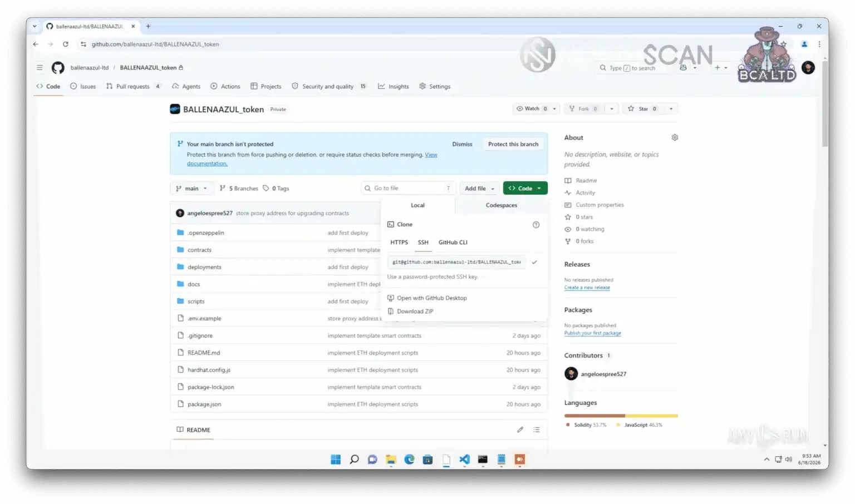The image size is (855, 504).
Task: Click the JavaScript segment of the languages bar
Action: [652, 416]
